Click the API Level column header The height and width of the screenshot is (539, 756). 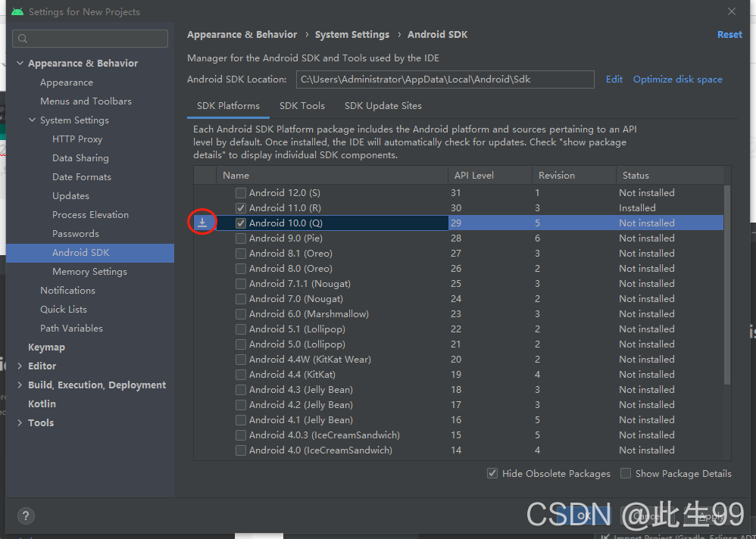pos(490,176)
